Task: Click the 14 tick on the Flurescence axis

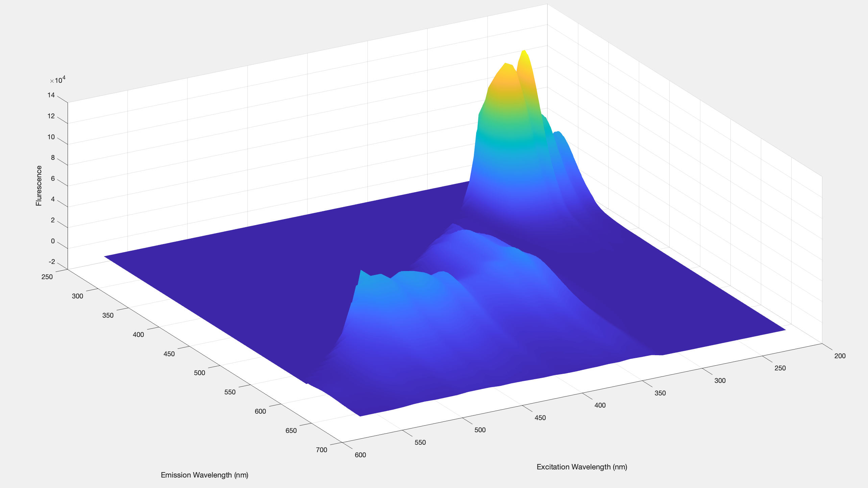Action: [x=51, y=95]
